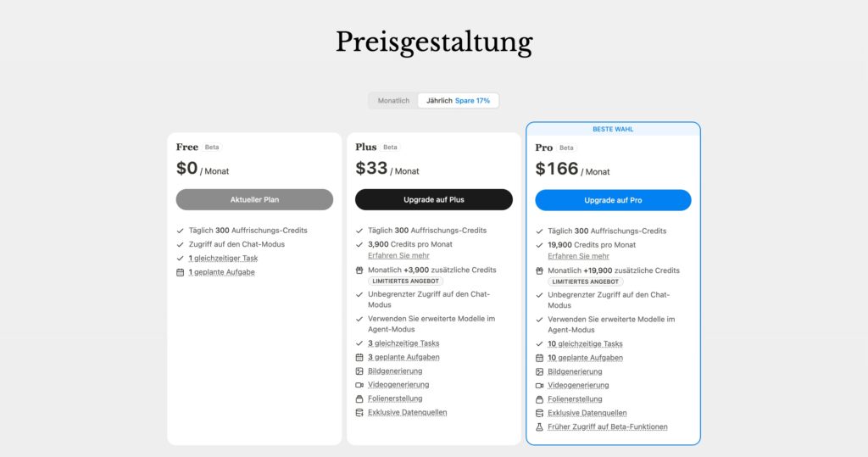Click 3 gleichzeitige Tasks in Plus plan
The width and height of the screenshot is (868, 457).
[x=403, y=343]
